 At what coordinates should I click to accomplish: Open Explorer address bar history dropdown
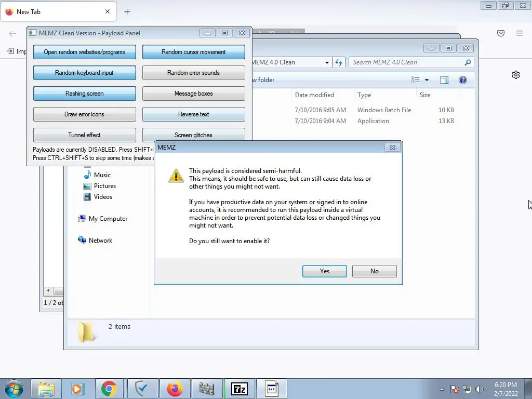click(x=327, y=62)
